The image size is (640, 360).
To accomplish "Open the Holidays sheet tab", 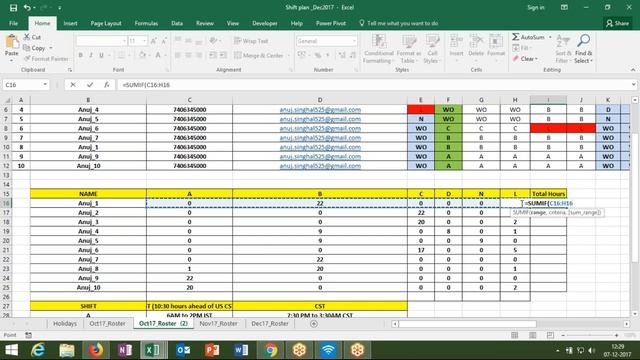I will click(x=65, y=323).
